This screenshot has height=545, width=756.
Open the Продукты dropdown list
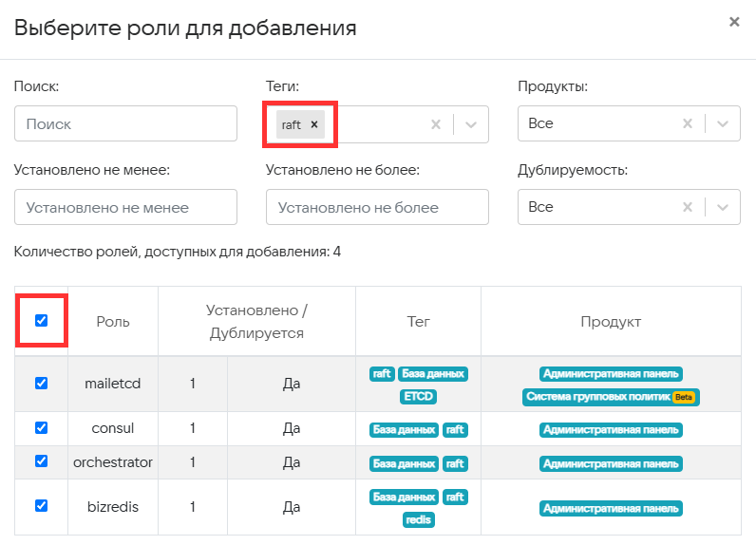724,124
